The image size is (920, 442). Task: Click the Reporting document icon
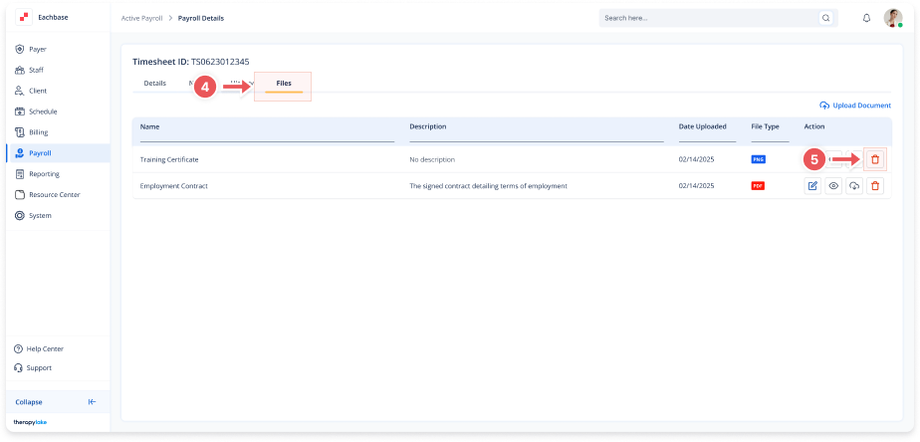19,174
